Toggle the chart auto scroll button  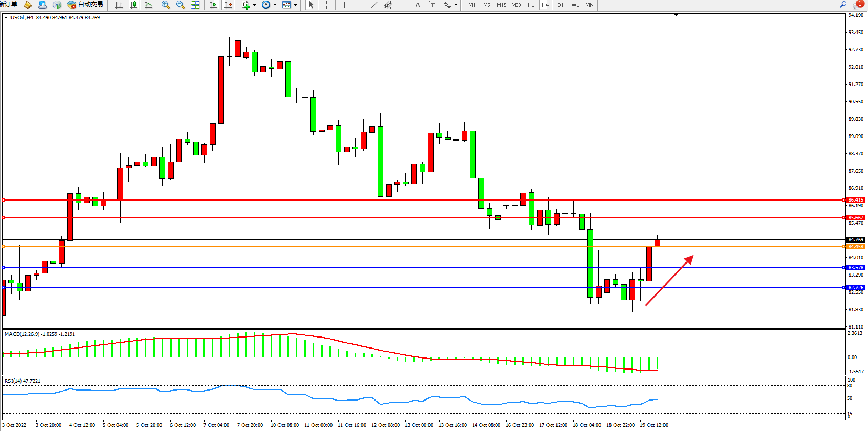point(213,5)
